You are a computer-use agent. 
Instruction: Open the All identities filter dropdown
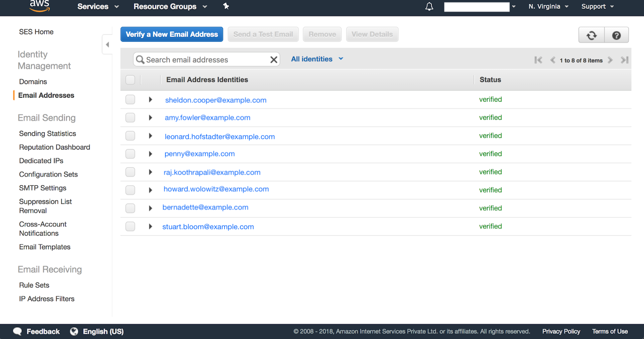pos(317,59)
